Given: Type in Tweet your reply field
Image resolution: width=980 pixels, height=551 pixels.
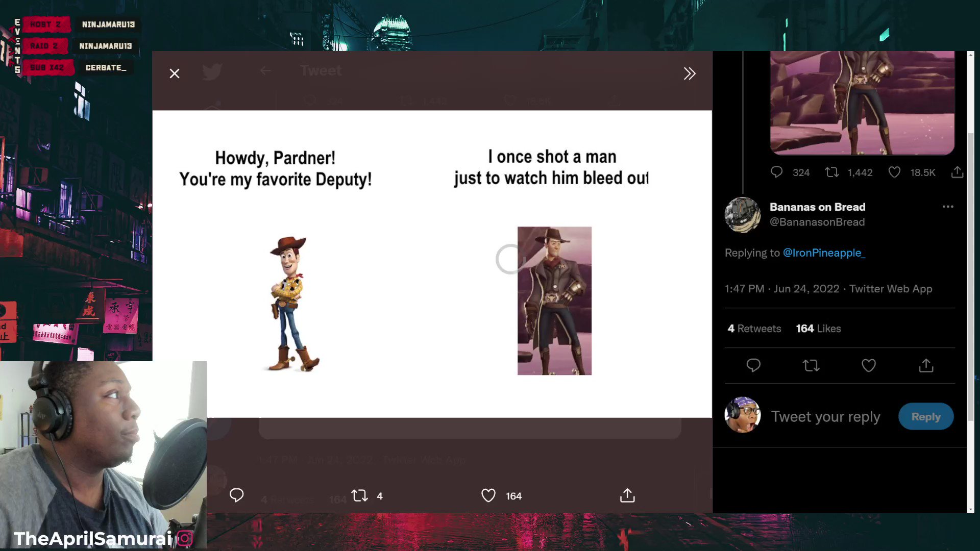Looking at the screenshot, I should click(825, 417).
